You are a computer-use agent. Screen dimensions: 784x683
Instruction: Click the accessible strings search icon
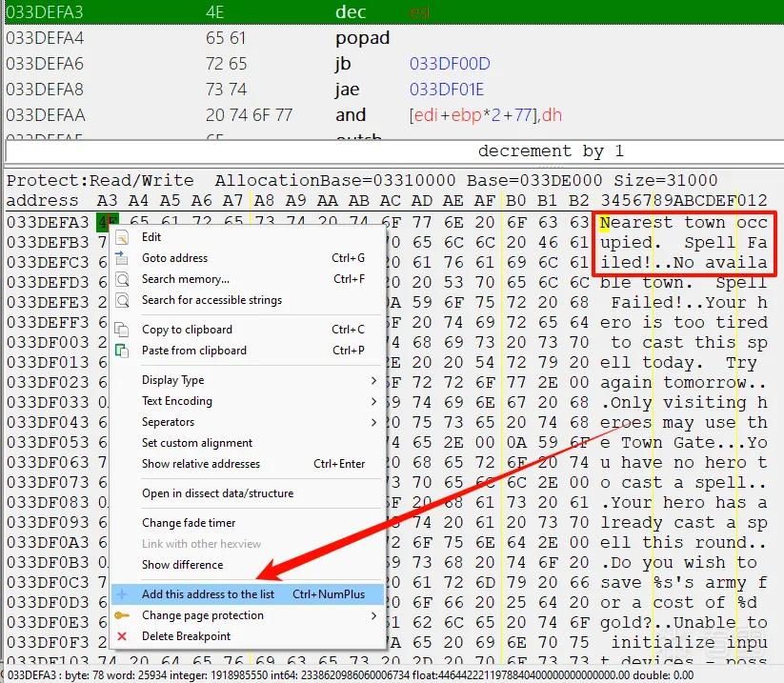tap(122, 300)
